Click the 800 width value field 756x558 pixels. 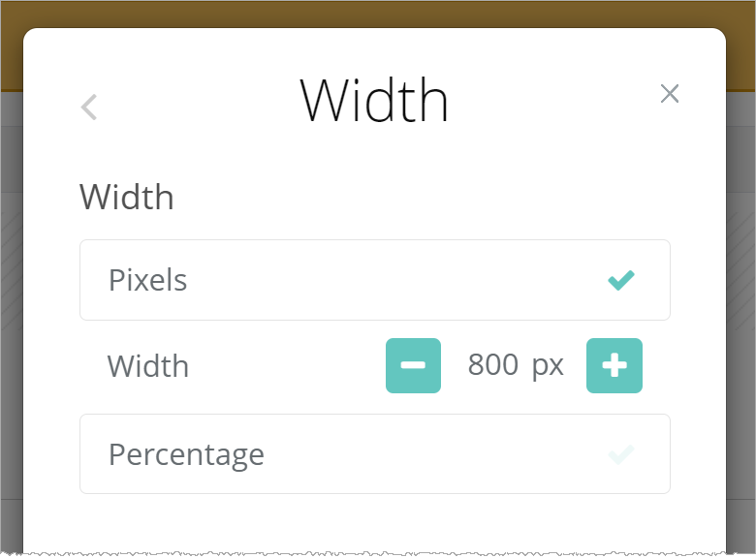492,365
